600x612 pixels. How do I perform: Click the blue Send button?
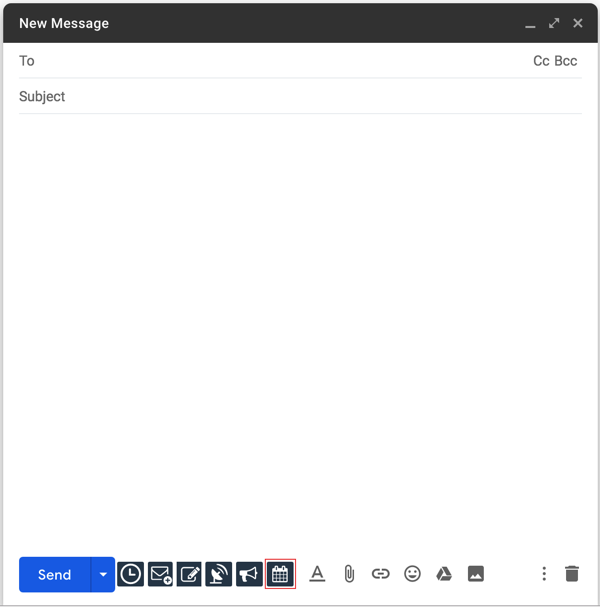(x=55, y=574)
